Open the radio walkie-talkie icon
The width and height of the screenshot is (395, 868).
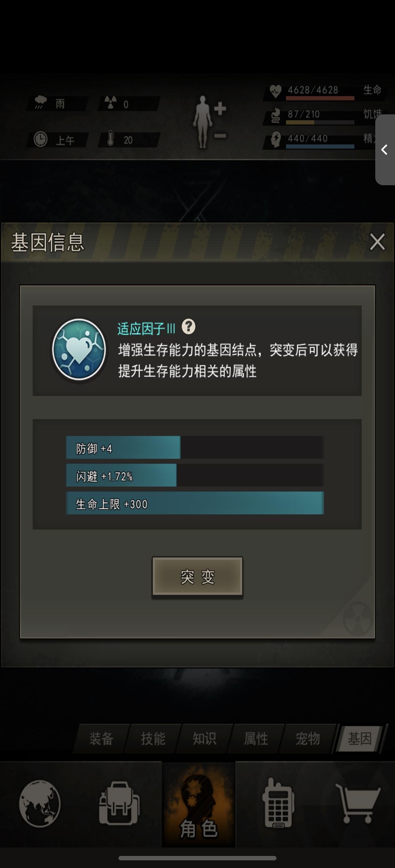coord(278,803)
